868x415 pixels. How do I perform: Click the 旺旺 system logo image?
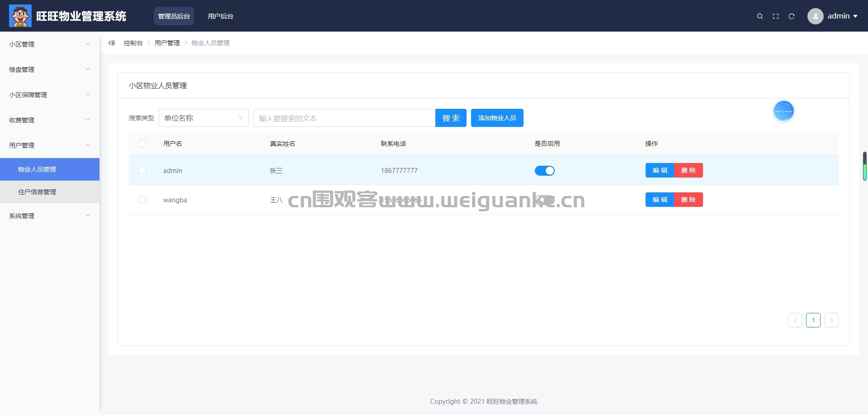20,16
